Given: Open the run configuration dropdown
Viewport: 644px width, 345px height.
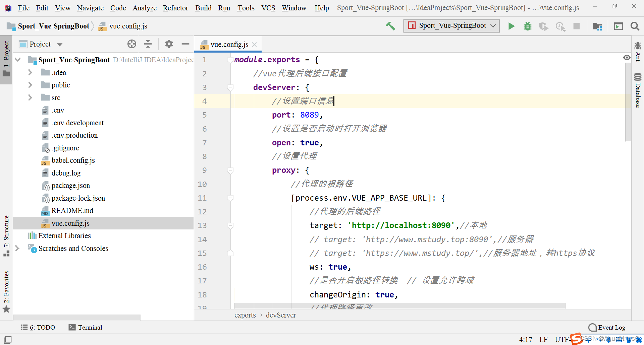Looking at the screenshot, I should (451, 26).
